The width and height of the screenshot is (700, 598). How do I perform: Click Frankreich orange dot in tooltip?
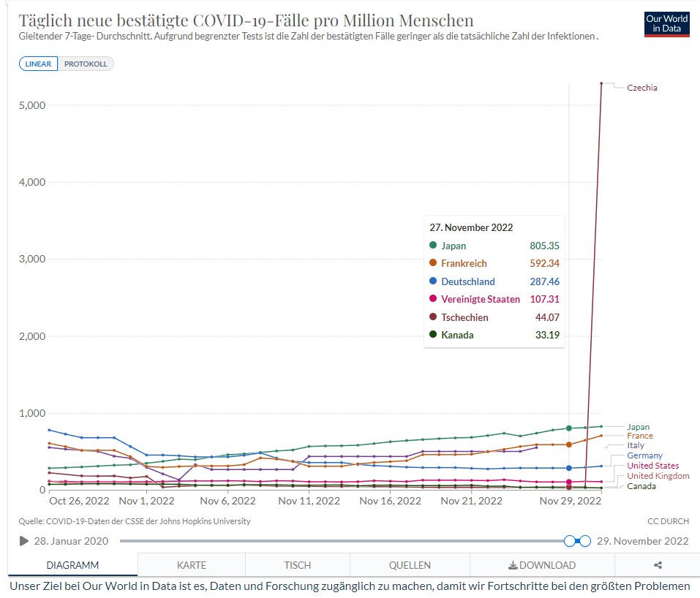pyautogui.click(x=432, y=263)
